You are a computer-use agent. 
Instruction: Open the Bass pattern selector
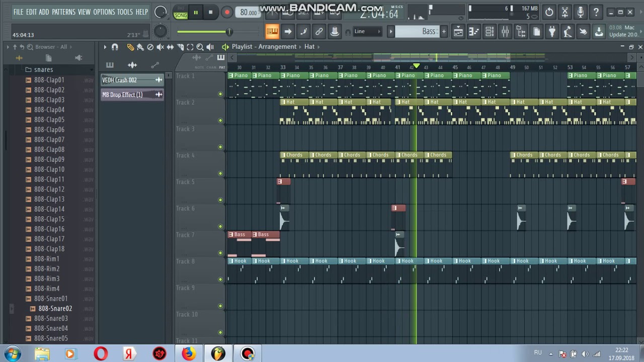click(418, 31)
